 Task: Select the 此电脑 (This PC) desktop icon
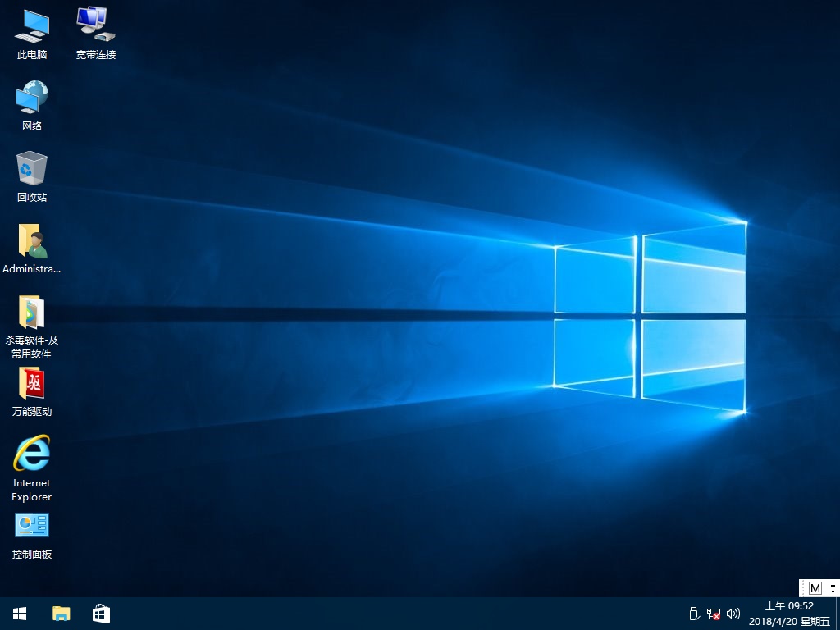[x=32, y=34]
